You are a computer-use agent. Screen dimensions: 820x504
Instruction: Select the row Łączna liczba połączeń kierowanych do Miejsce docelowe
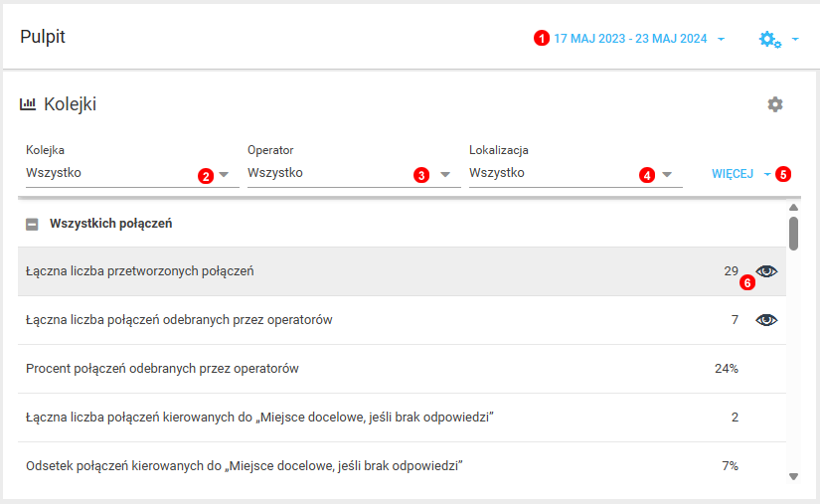pos(402,418)
